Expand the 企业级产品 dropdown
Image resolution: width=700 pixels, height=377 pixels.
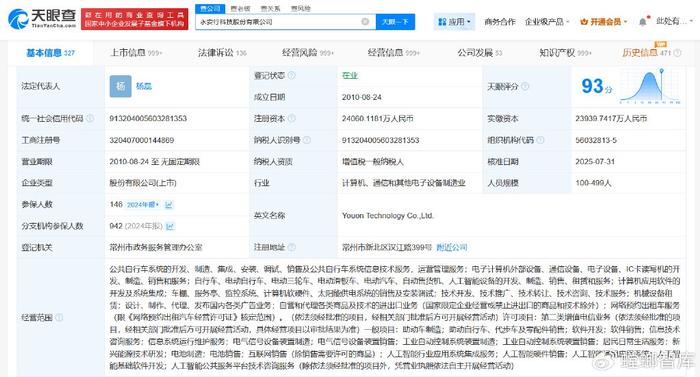pyautogui.click(x=547, y=21)
